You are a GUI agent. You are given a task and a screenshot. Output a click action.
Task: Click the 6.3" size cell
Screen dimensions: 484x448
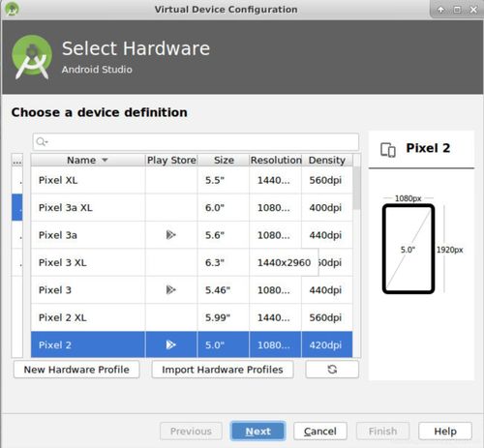[224, 262]
